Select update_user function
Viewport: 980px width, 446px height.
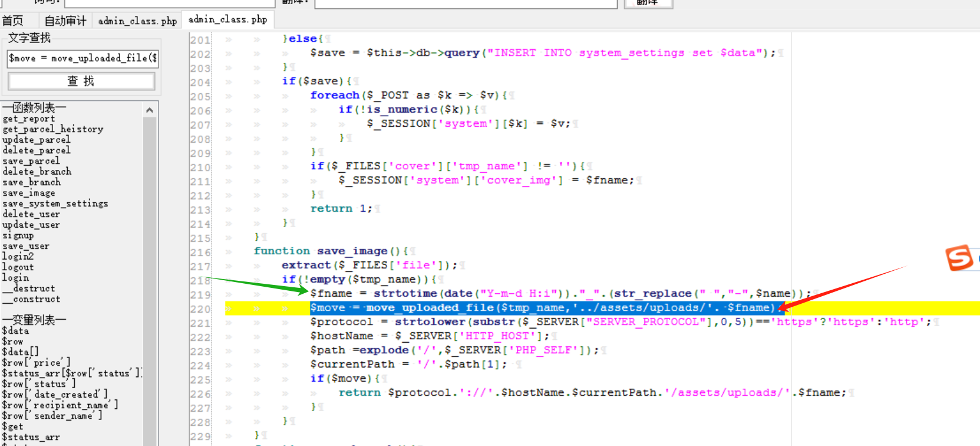pyautogui.click(x=31, y=225)
